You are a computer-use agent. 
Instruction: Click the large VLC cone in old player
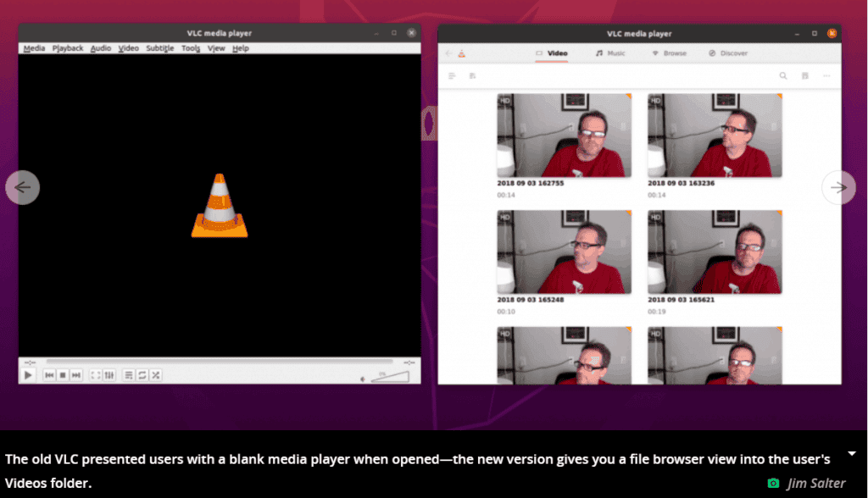tap(220, 205)
